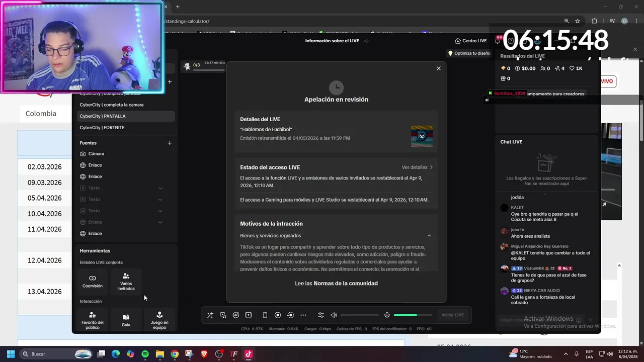Click the chat comment input field
Image resolution: width=644 pixels, height=362 pixels.
coord(536,320)
